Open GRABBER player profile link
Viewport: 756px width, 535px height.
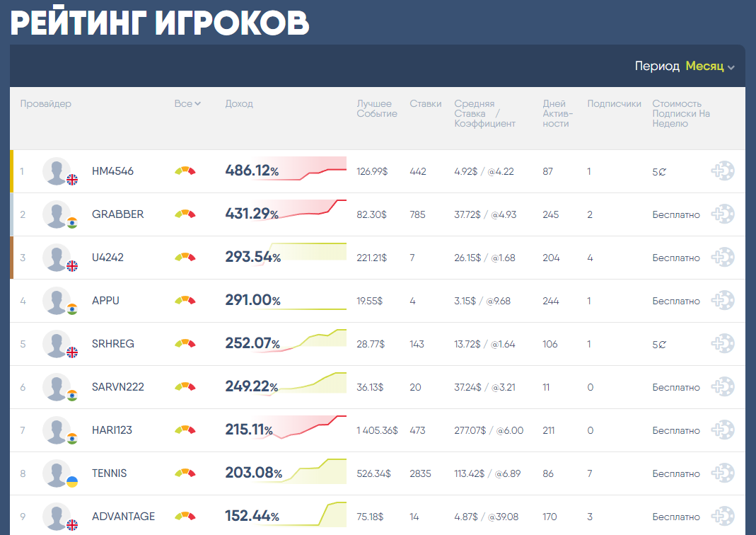pyautogui.click(x=117, y=214)
